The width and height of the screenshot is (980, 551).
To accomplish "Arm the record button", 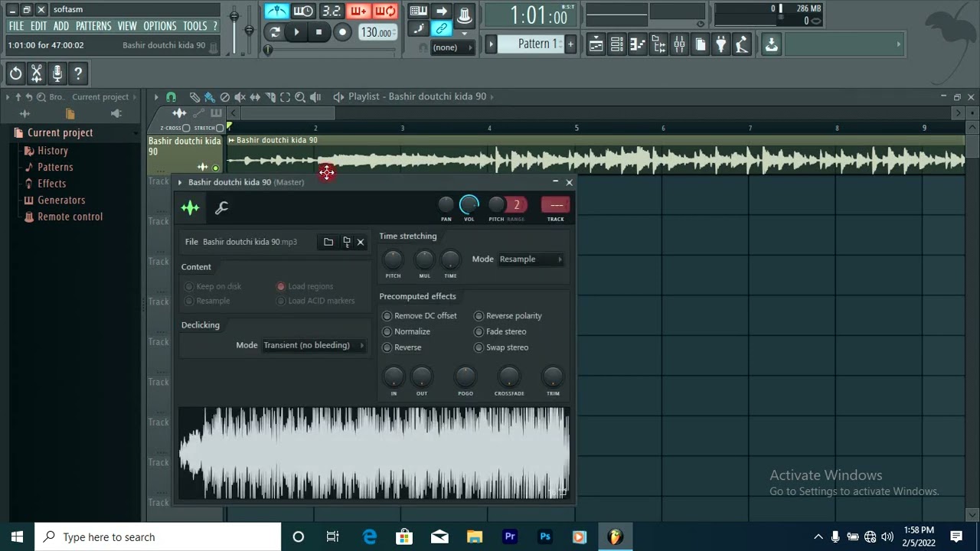I will [x=342, y=32].
